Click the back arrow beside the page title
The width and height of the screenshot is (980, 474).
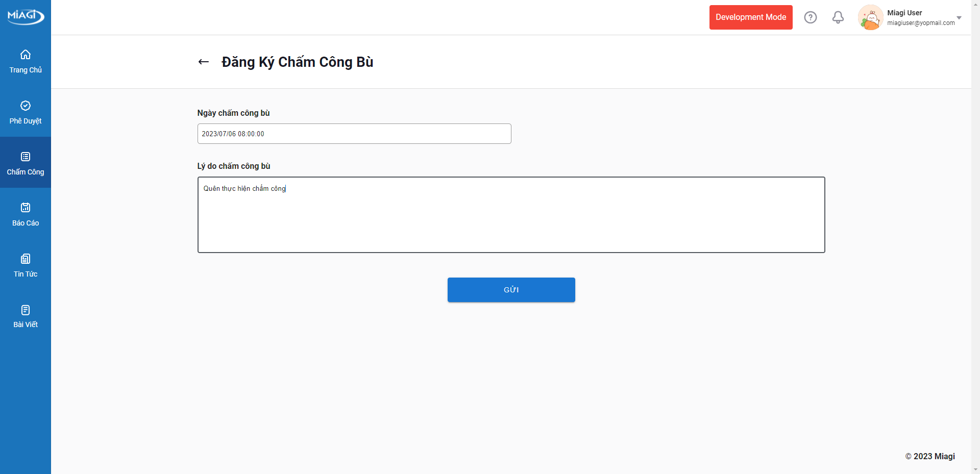[x=204, y=62]
